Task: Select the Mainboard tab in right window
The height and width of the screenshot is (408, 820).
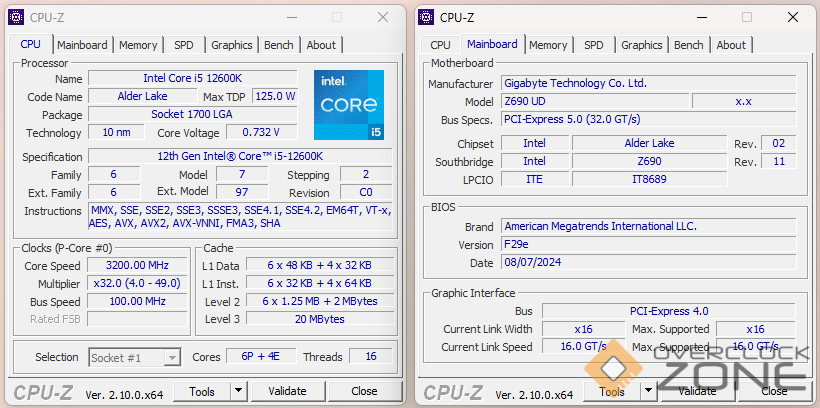Action: [492, 44]
